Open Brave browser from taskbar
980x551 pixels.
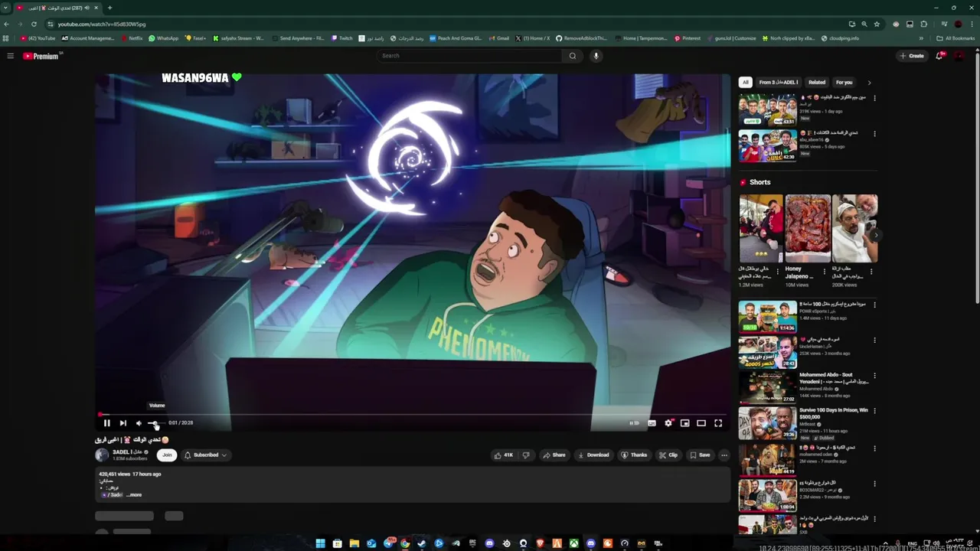point(540,543)
